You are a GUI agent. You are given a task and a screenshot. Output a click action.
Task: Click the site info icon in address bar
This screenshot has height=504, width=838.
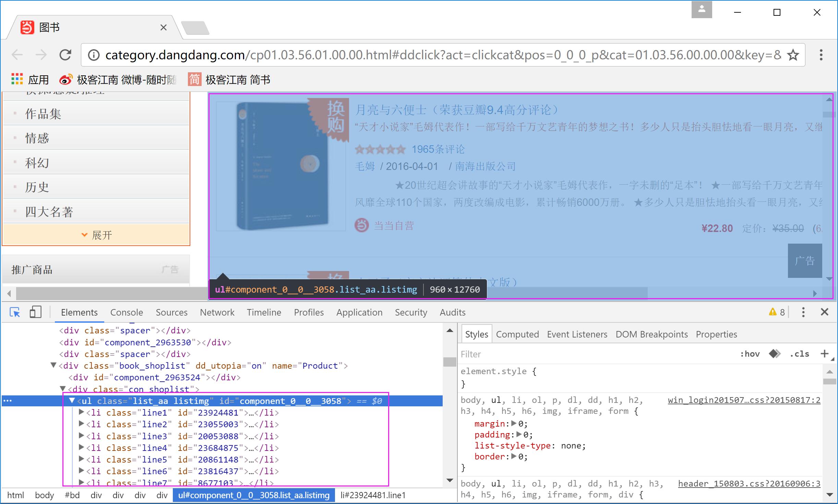[x=94, y=55]
